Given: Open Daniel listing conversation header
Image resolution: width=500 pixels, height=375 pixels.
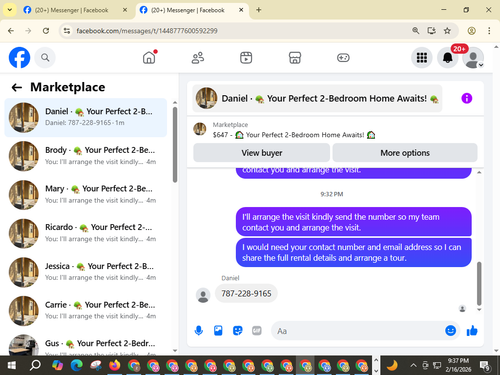Looking at the screenshot, I should [x=317, y=98].
